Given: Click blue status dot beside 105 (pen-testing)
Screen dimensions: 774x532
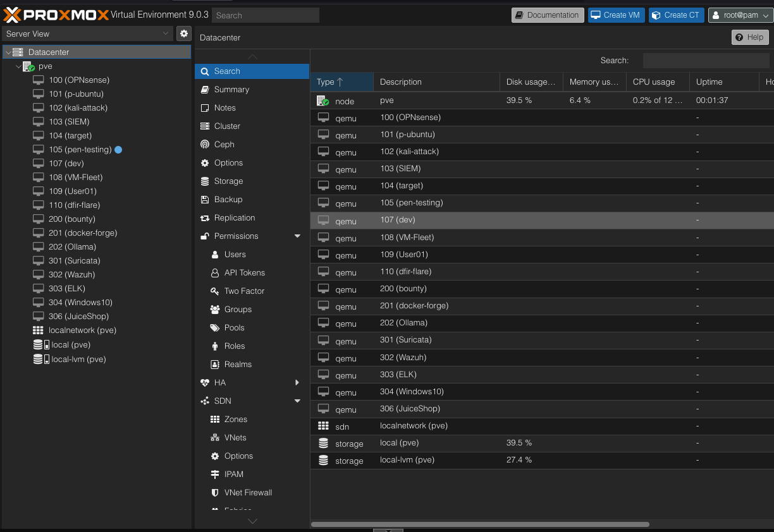Looking at the screenshot, I should pyautogui.click(x=118, y=150).
